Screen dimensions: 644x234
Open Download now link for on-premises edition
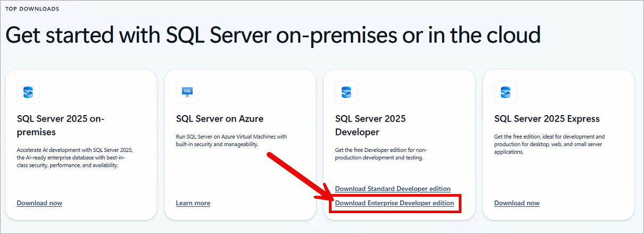coord(39,203)
